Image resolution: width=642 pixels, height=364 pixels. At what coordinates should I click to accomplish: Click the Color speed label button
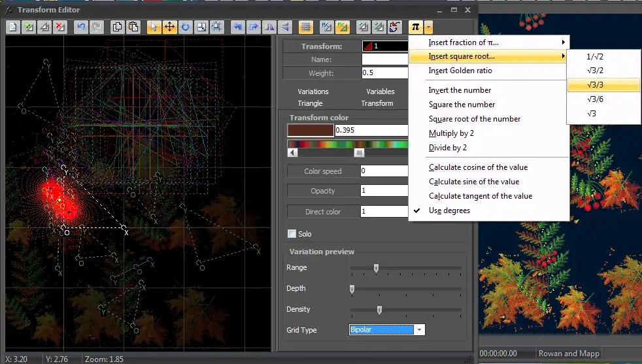323,171
